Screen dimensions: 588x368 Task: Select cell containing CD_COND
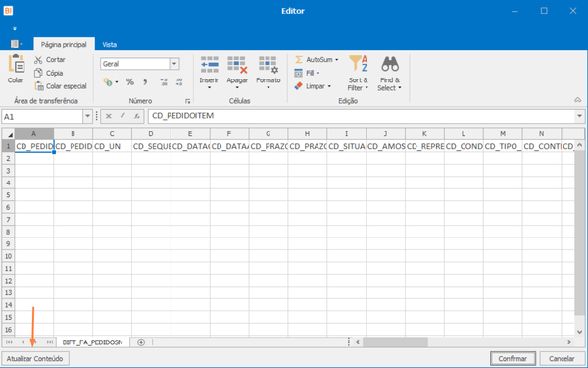(x=464, y=146)
